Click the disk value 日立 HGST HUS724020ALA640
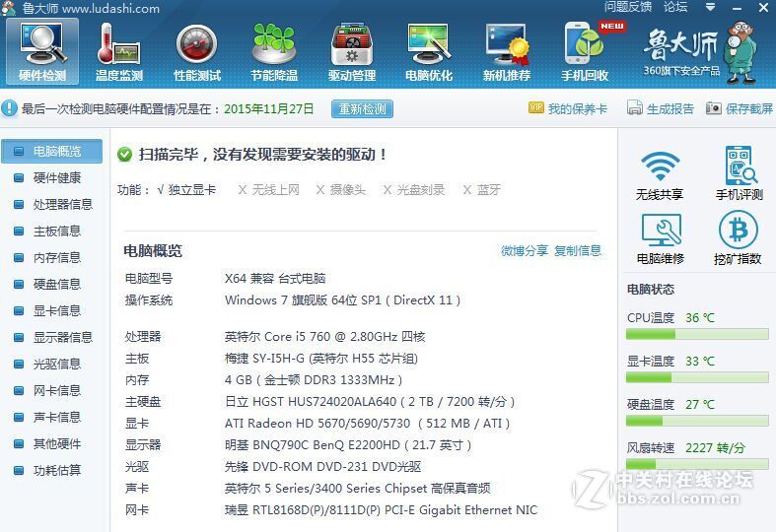The width and height of the screenshot is (776, 532). (x=370, y=402)
